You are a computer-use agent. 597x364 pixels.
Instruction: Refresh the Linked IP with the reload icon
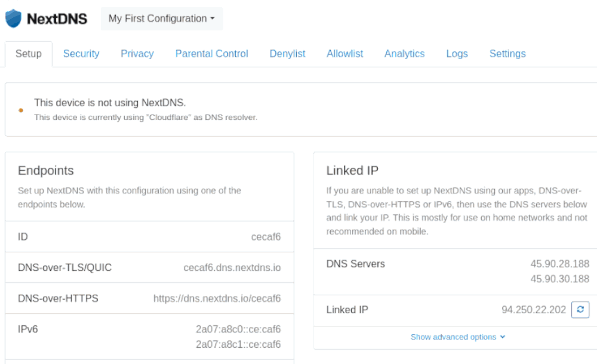click(580, 310)
